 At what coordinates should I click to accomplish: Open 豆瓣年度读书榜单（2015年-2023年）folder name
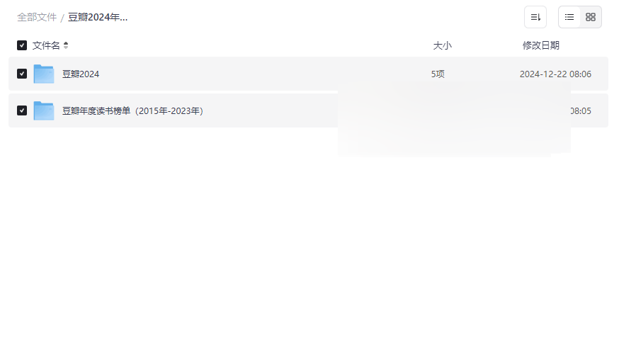pyautogui.click(x=132, y=111)
